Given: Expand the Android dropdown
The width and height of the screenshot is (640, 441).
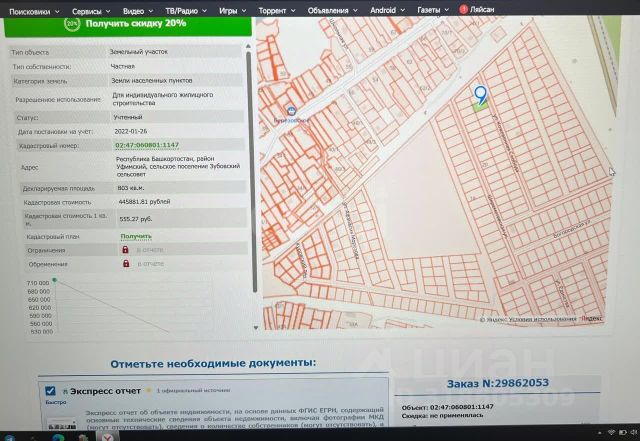Looking at the screenshot, I should click(x=387, y=10).
